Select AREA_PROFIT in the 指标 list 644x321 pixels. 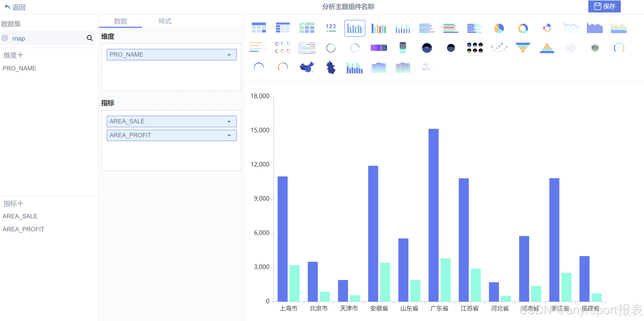tap(23, 229)
